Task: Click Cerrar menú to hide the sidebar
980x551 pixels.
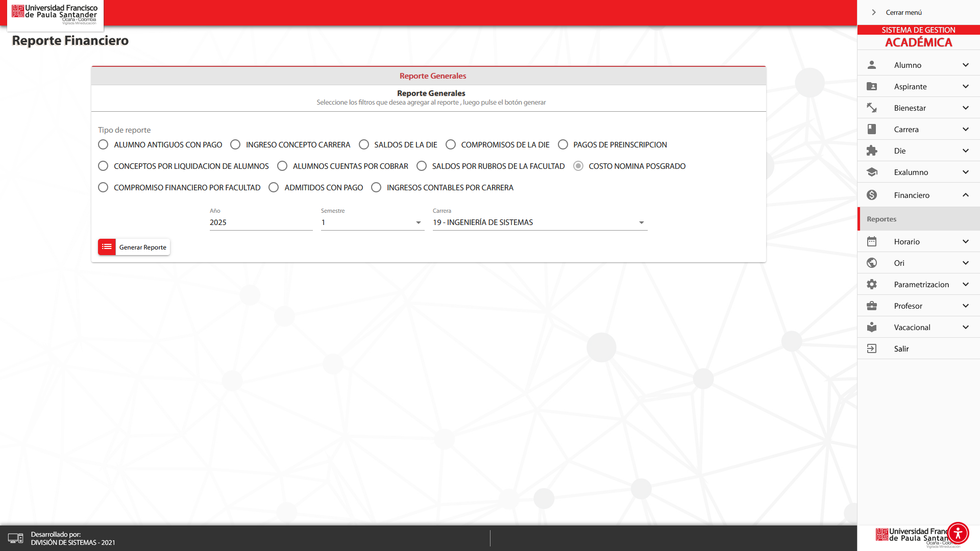Action: (x=903, y=12)
